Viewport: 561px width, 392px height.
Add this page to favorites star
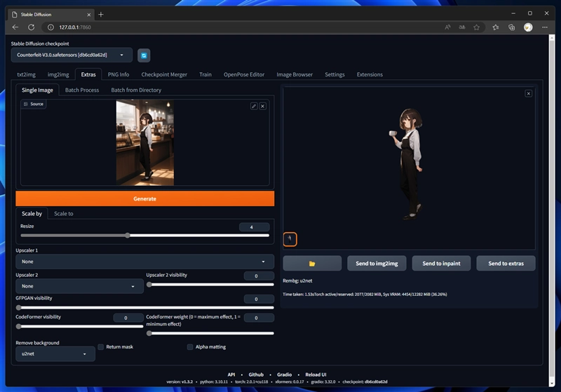click(x=477, y=27)
